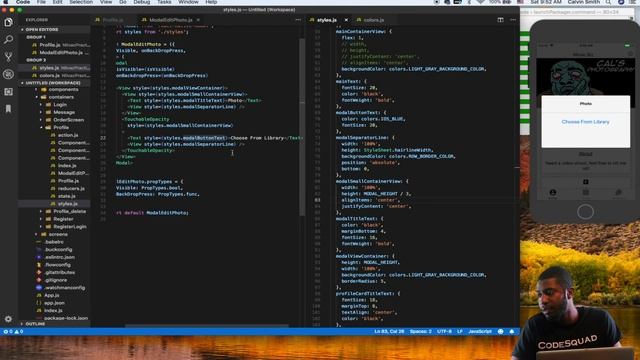Expand the Message folder
640x360 pixels.
click(x=64, y=112)
